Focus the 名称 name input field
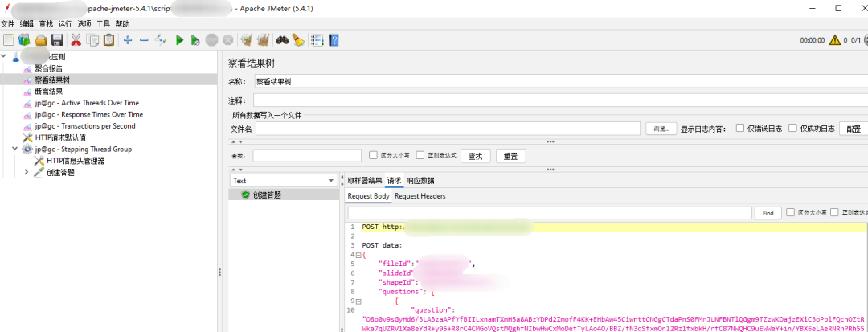868x332 pixels. [560, 81]
